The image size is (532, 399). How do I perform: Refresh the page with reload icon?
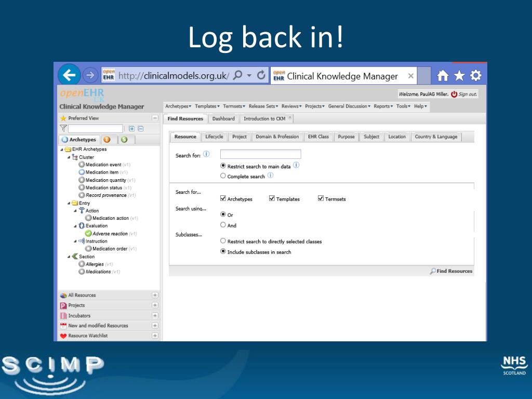[261, 75]
